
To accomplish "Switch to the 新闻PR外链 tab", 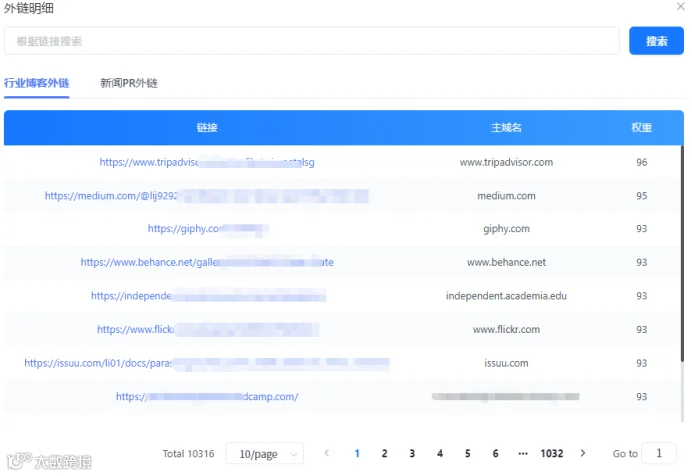I will click(x=129, y=83).
